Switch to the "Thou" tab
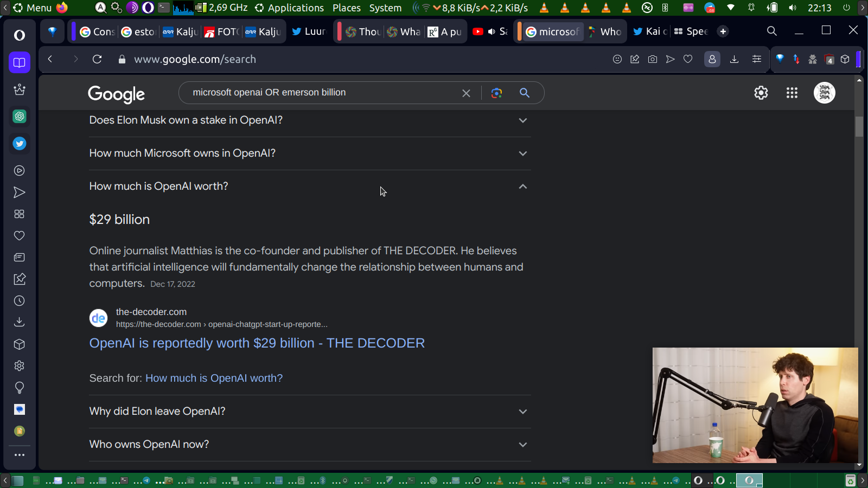868x488 pixels. click(363, 31)
